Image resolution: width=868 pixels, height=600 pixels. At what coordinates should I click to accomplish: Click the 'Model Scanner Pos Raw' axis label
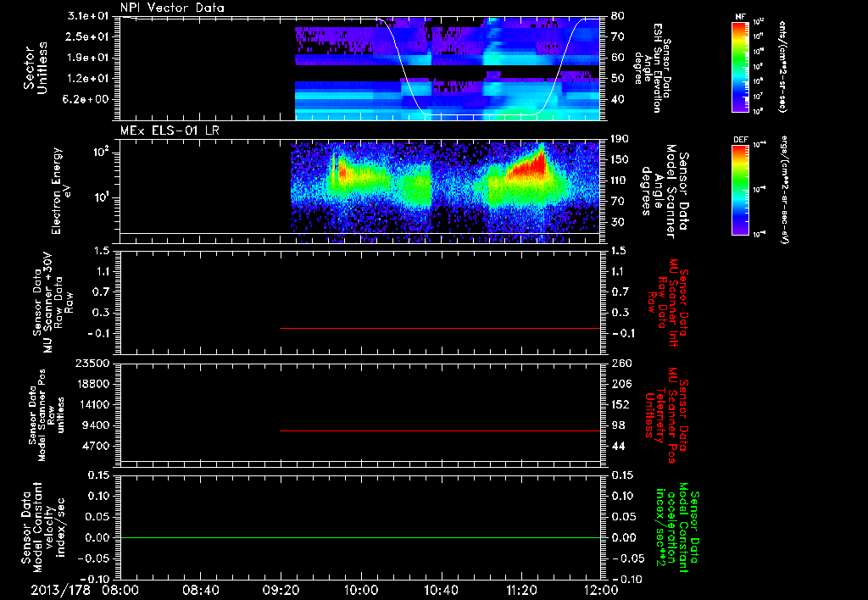[x=47, y=415]
